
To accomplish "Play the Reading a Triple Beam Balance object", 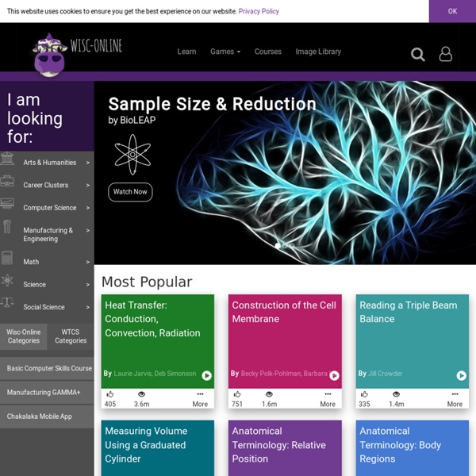I will pos(461,375).
